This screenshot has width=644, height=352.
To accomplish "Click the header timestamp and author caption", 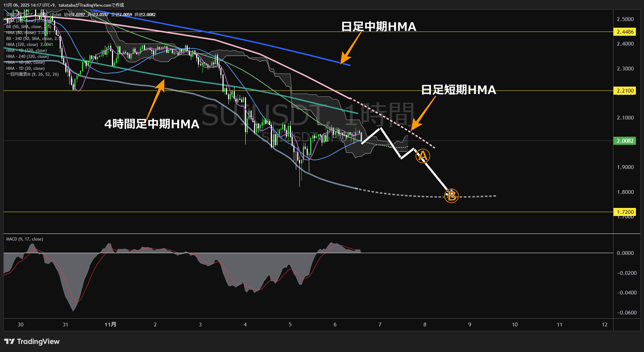I will pos(64,5).
